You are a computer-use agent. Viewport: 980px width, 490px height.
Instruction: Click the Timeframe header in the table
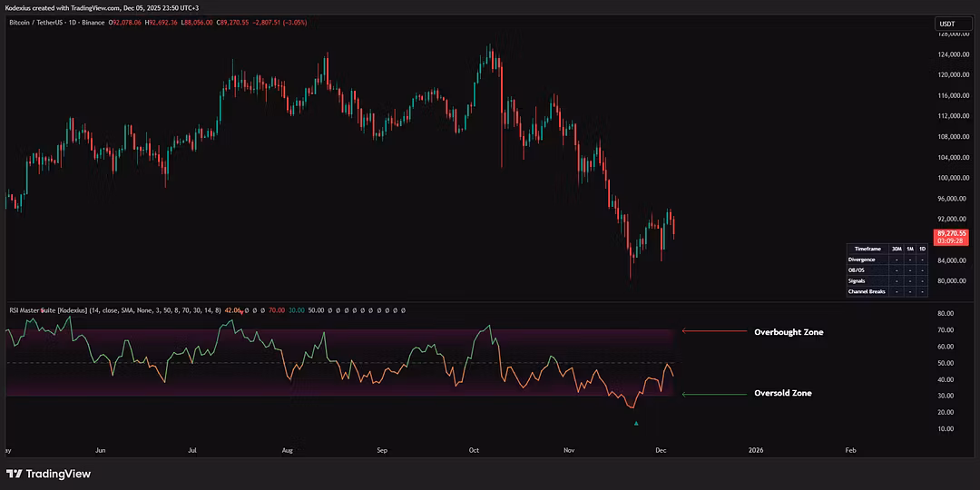(x=867, y=249)
